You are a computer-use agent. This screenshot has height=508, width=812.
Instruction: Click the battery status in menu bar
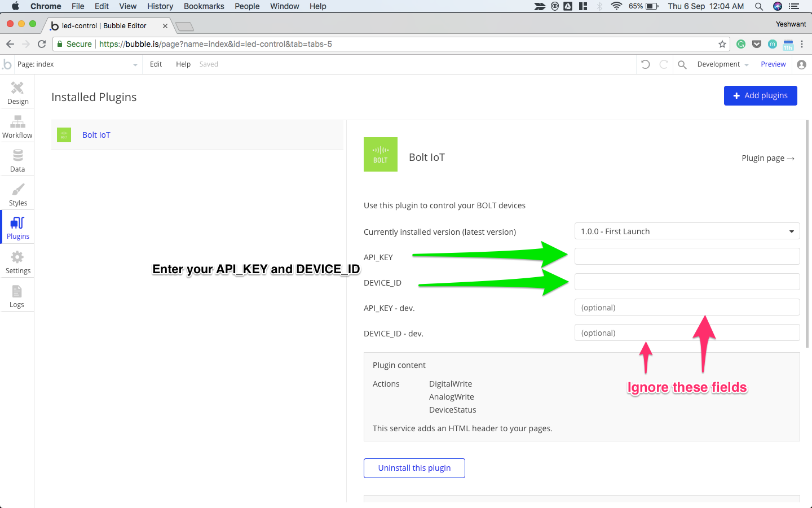click(643, 6)
